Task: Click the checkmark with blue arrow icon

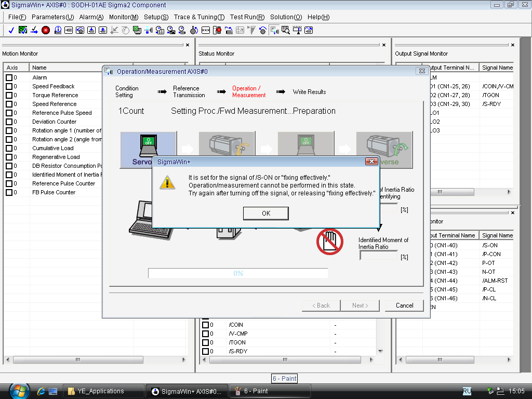Action: click(x=34, y=30)
